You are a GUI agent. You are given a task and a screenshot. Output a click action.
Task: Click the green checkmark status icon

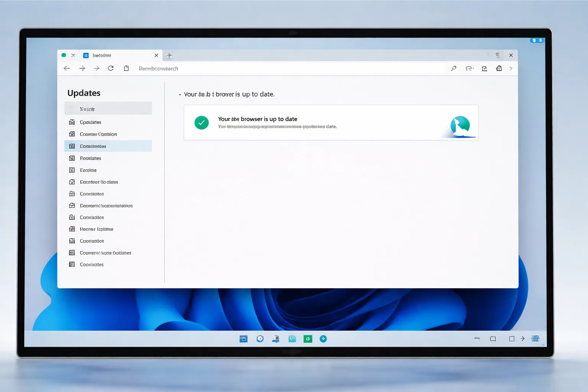201,123
